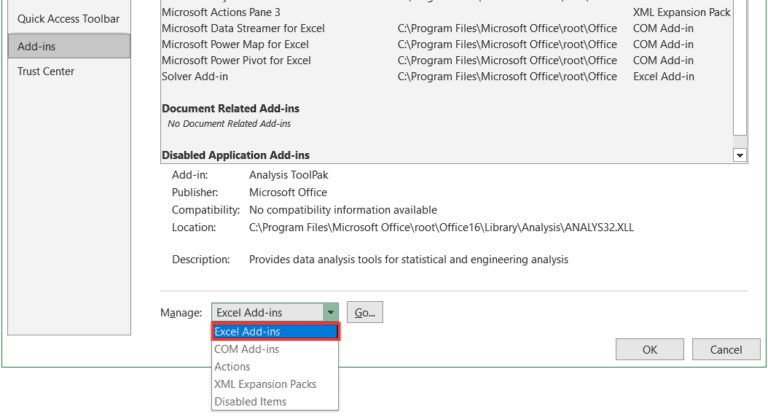Select Microsoft Data Streamer for Excel row

[447, 28]
